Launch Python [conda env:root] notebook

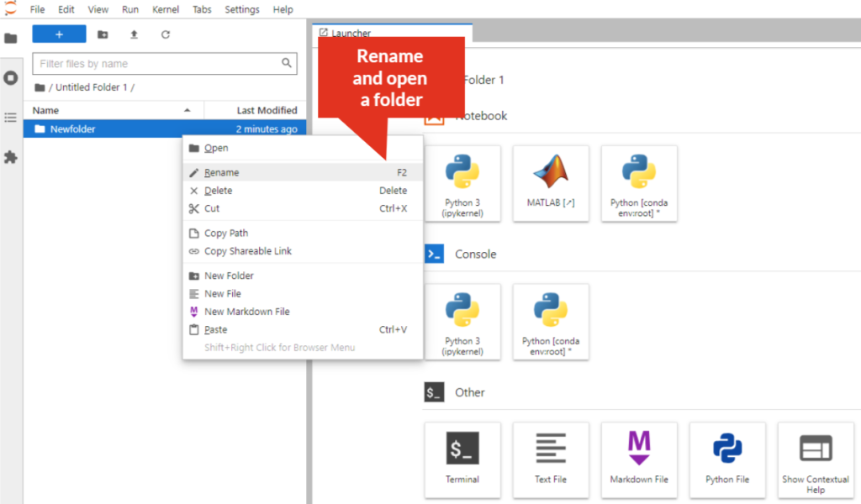point(639,184)
